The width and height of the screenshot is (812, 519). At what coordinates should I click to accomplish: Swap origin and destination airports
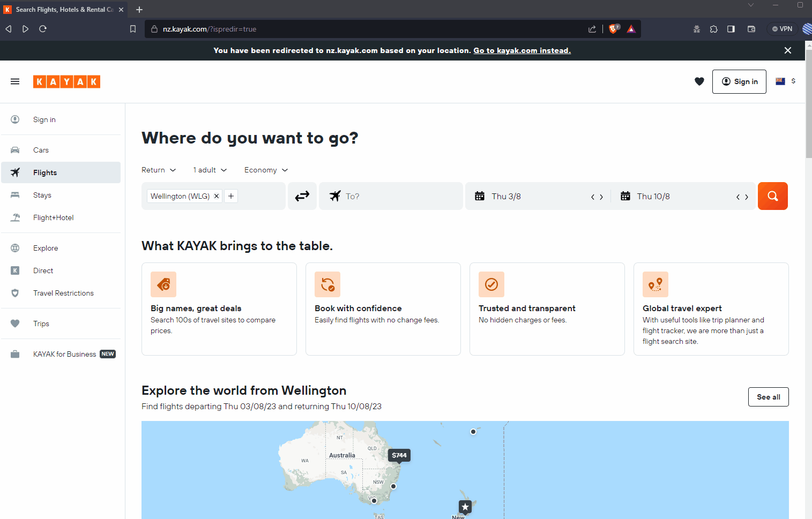tap(302, 196)
